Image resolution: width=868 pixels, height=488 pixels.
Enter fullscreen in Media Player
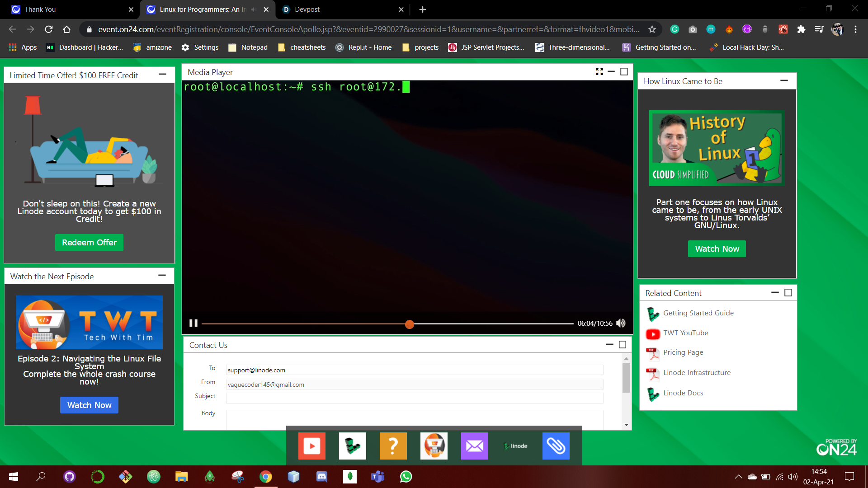pos(599,72)
